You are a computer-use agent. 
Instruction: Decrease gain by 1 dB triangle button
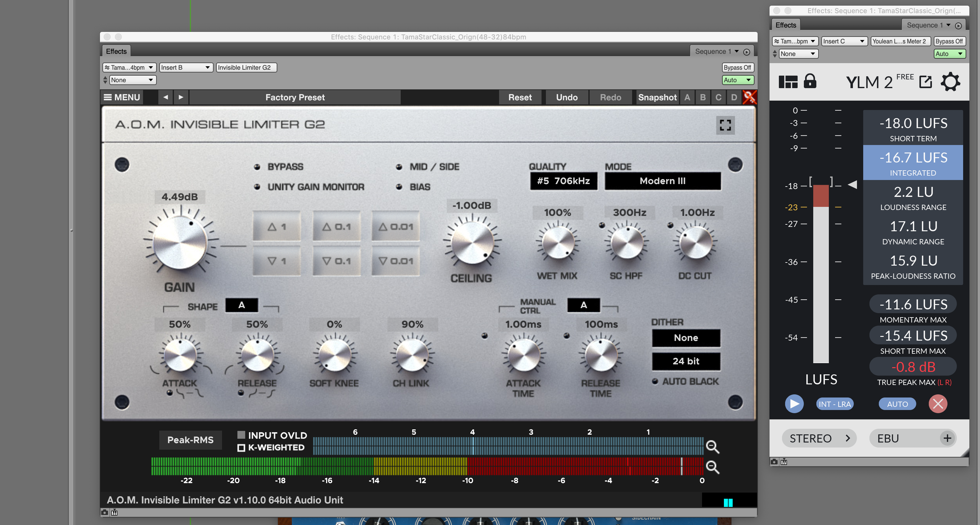click(x=277, y=261)
